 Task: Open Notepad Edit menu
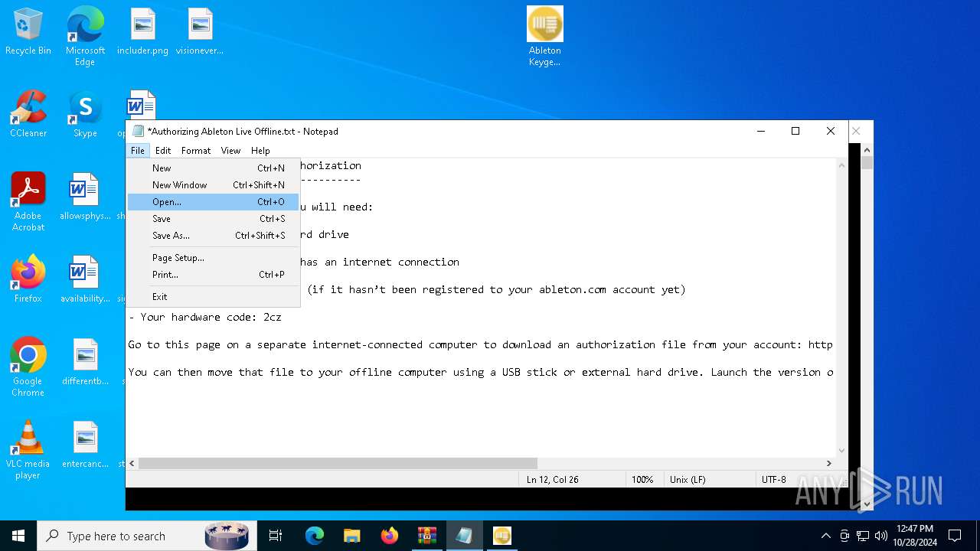tap(163, 151)
